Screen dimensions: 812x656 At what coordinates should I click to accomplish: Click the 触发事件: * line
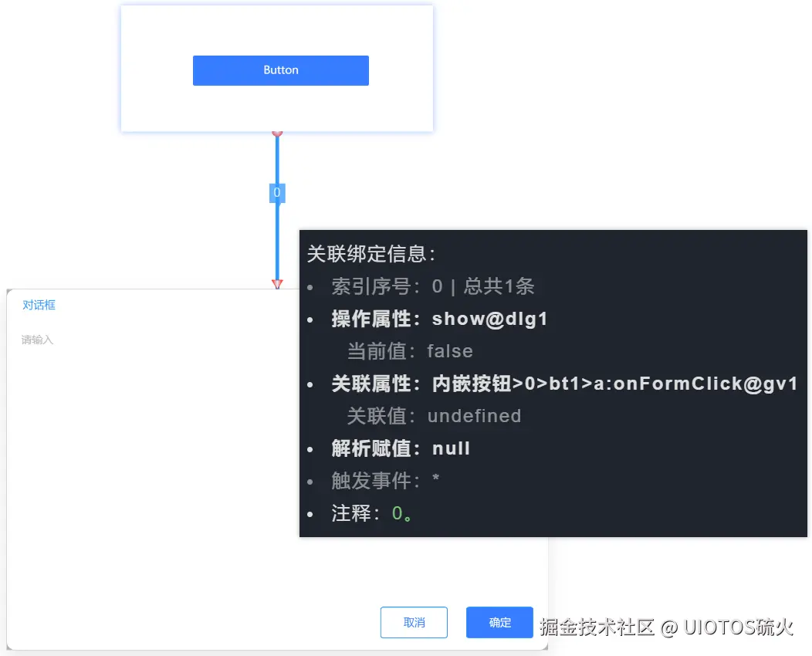tap(385, 481)
